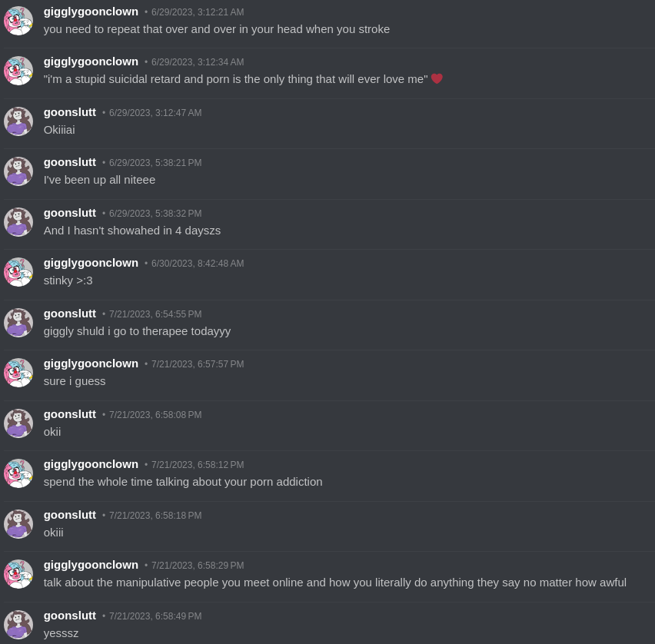The width and height of the screenshot is (655, 644).
Task: Click the message text 'stinky >:3'
Action: point(68,281)
